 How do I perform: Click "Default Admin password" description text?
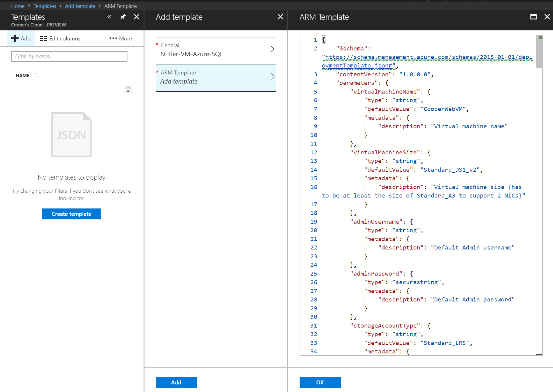click(473, 299)
